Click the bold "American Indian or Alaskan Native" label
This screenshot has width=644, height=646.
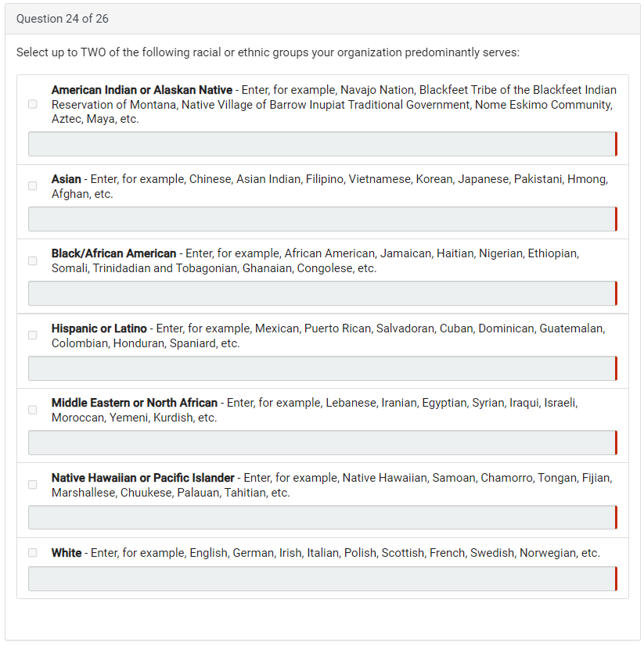pos(142,90)
